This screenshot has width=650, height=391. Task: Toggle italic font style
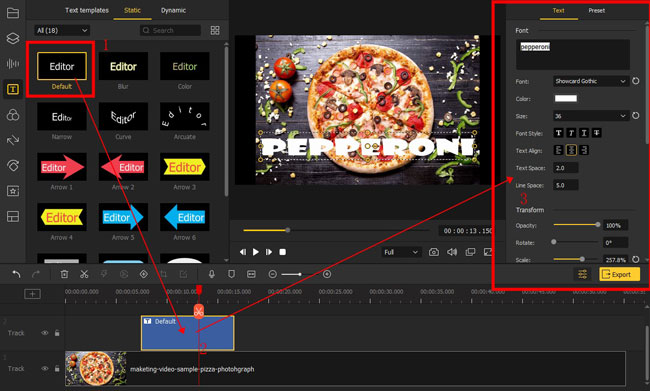(571, 133)
